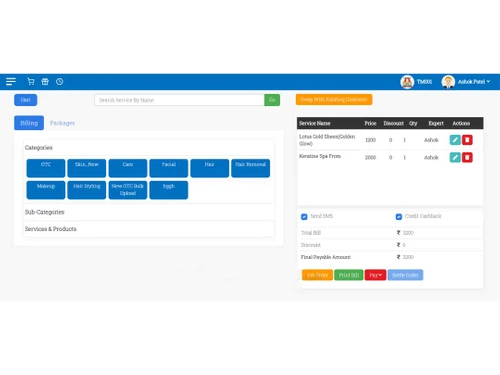
Task: Click the TMS01 label in header
Action: pyautogui.click(x=424, y=82)
